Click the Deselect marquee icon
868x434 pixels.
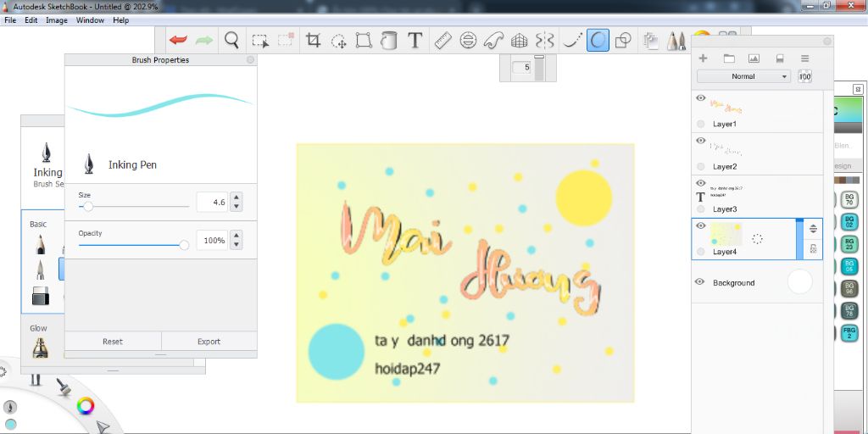pyautogui.click(x=286, y=41)
